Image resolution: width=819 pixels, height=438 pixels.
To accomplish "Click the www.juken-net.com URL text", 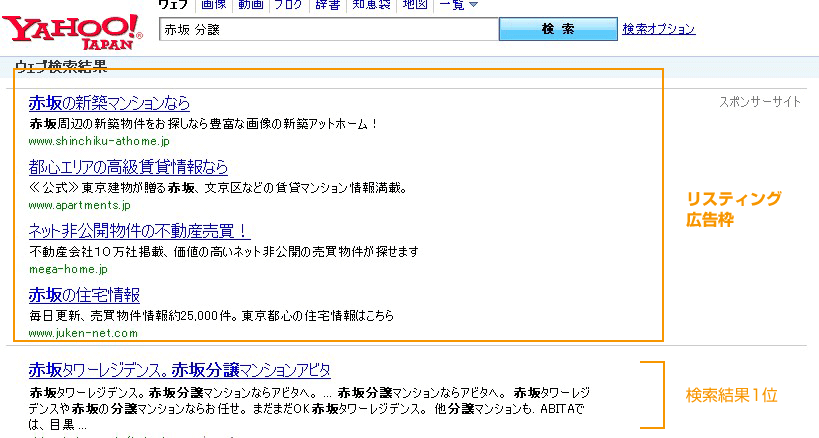I will 83,333.
